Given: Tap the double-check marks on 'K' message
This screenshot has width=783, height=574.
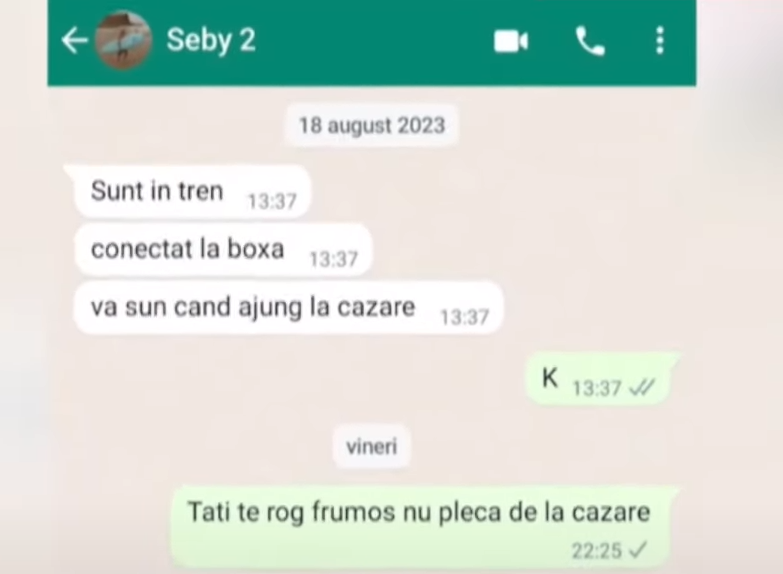Looking at the screenshot, I should pos(642,388).
